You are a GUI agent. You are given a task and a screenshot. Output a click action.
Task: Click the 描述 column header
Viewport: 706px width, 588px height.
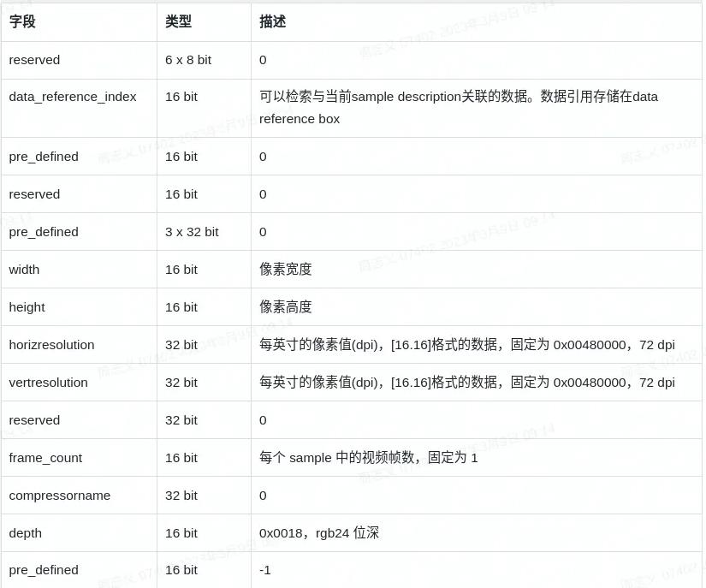click(271, 22)
